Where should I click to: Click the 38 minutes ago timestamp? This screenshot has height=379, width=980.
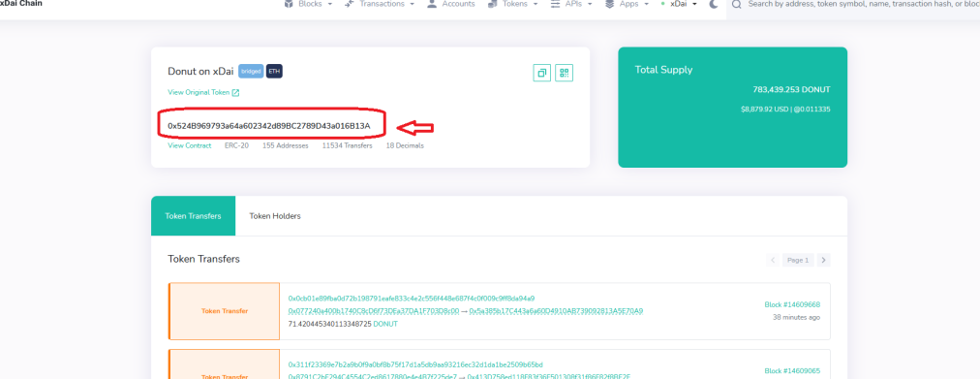coord(797,317)
